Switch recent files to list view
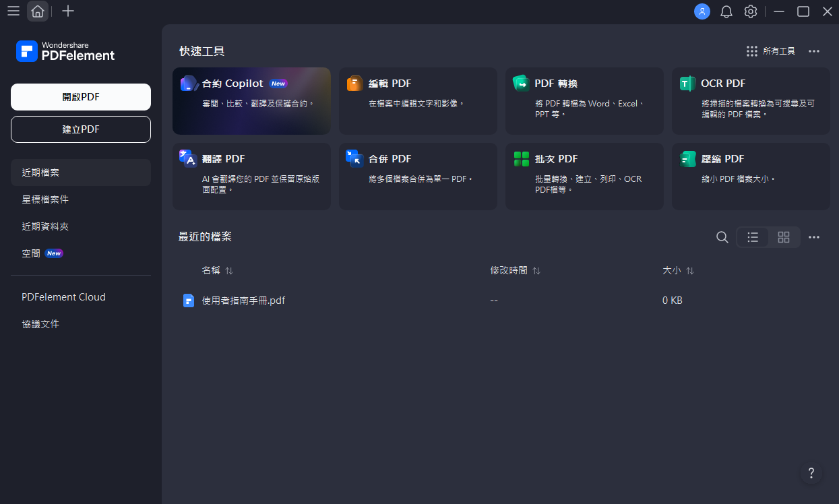Screen dimensions: 839x504 pyautogui.click(x=753, y=237)
